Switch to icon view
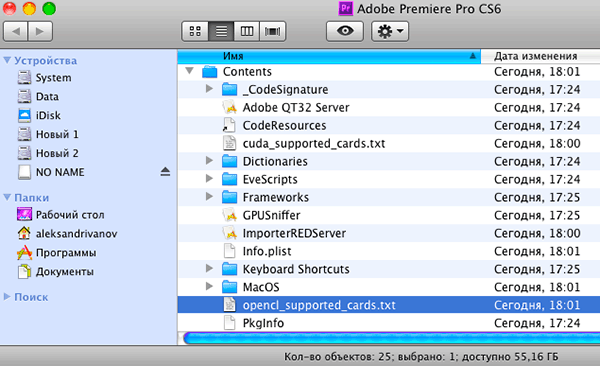The width and height of the screenshot is (600, 366). [195, 31]
